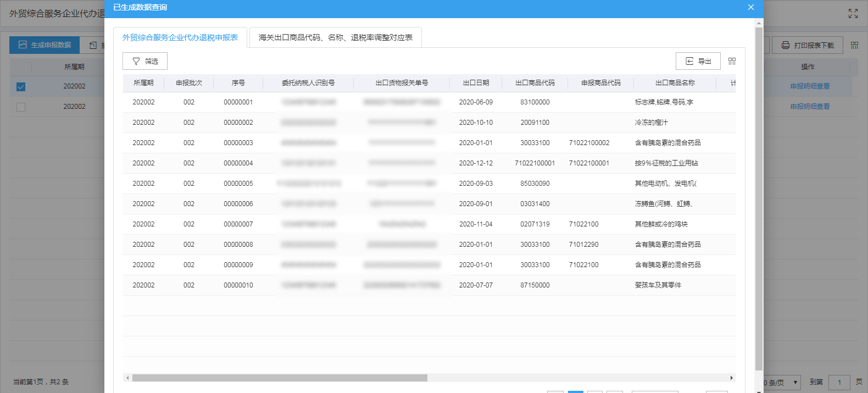Close the 已生成数据查询 dialog
This screenshot has height=393, width=868.
[750, 7]
